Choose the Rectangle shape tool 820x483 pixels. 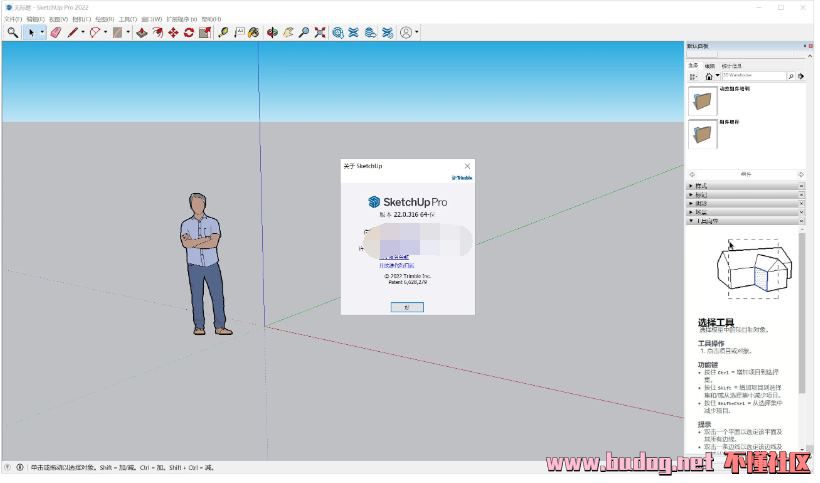[117, 32]
